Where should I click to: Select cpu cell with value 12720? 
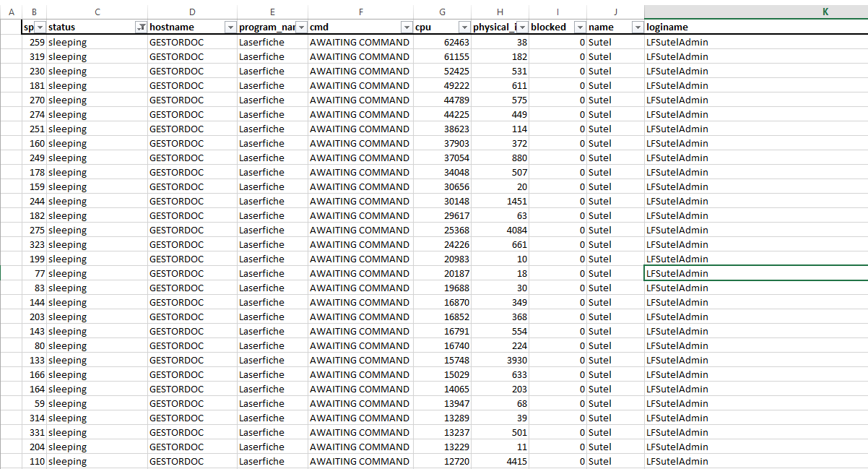click(x=442, y=461)
